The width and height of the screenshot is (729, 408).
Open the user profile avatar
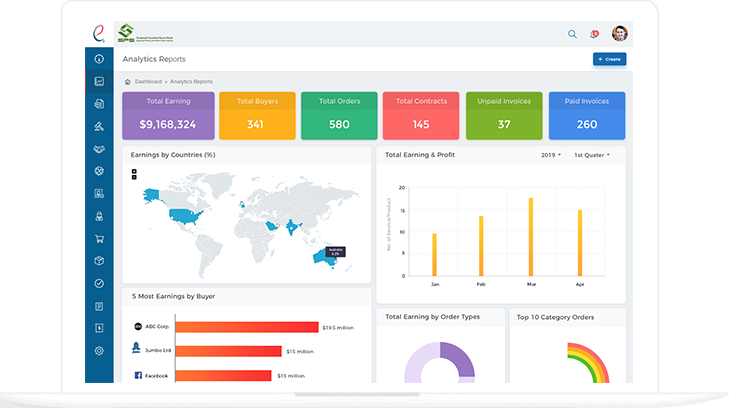[x=619, y=33]
